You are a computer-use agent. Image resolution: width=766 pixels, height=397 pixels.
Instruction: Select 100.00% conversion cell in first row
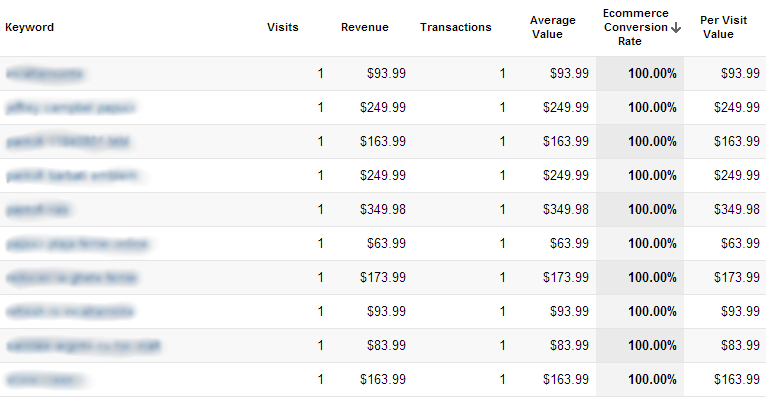652,74
